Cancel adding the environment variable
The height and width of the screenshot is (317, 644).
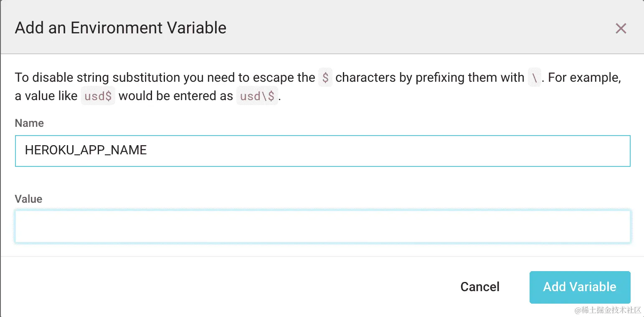click(x=480, y=287)
